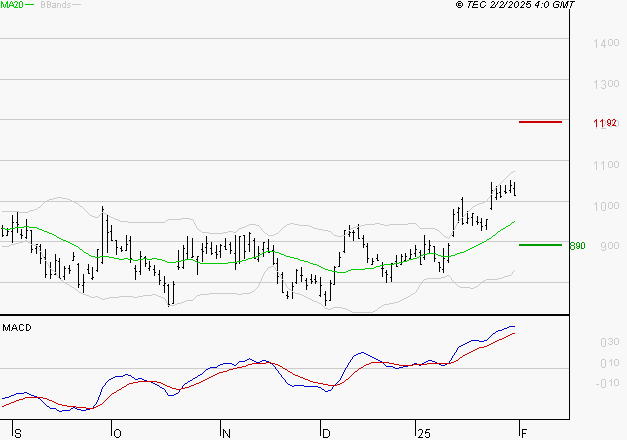This screenshot has height=440, width=627.
Task: Click the green 890 support value
Action: 577,246
